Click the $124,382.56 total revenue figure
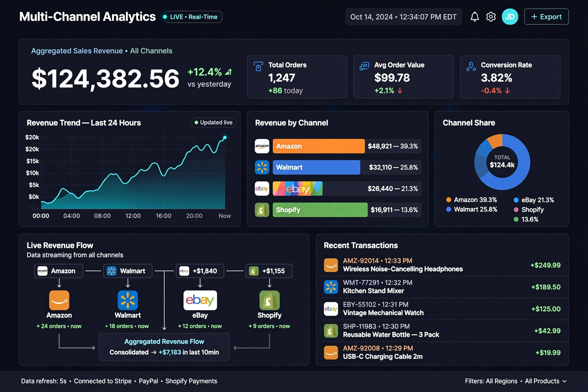This screenshot has height=392, width=588. (105, 79)
